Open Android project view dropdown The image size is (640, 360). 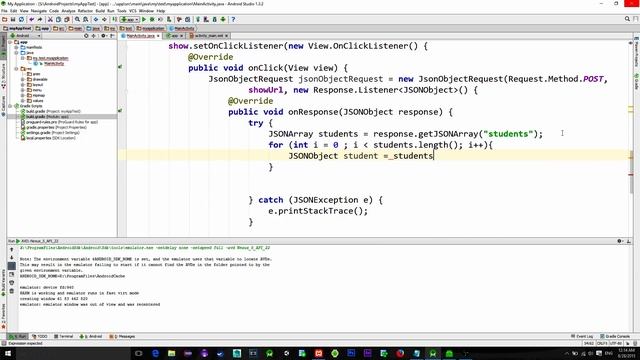tap(25, 36)
